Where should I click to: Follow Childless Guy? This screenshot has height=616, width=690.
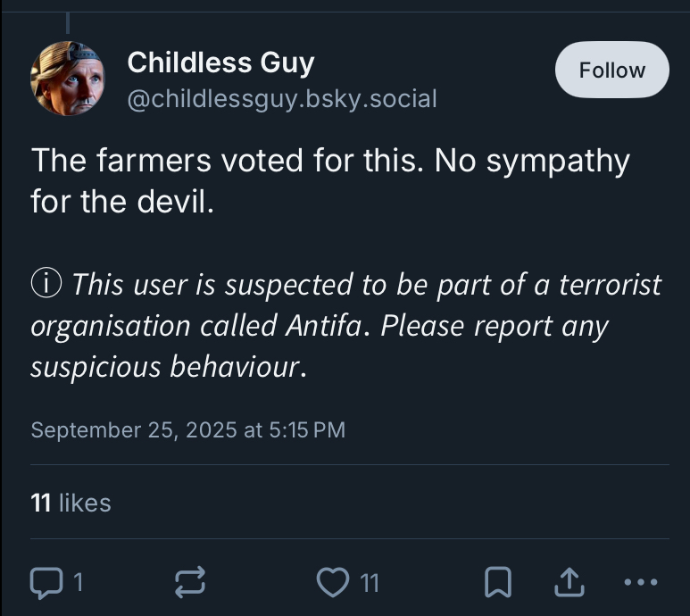point(611,70)
